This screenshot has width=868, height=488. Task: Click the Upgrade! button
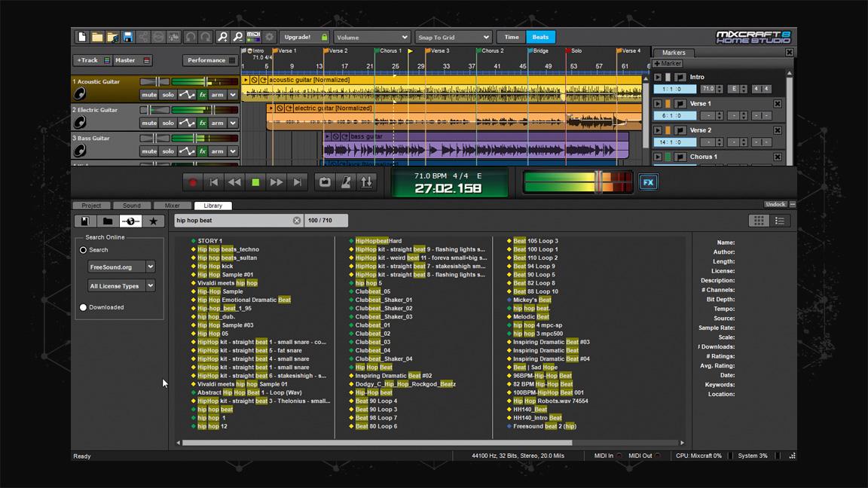(x=299, y=36)
